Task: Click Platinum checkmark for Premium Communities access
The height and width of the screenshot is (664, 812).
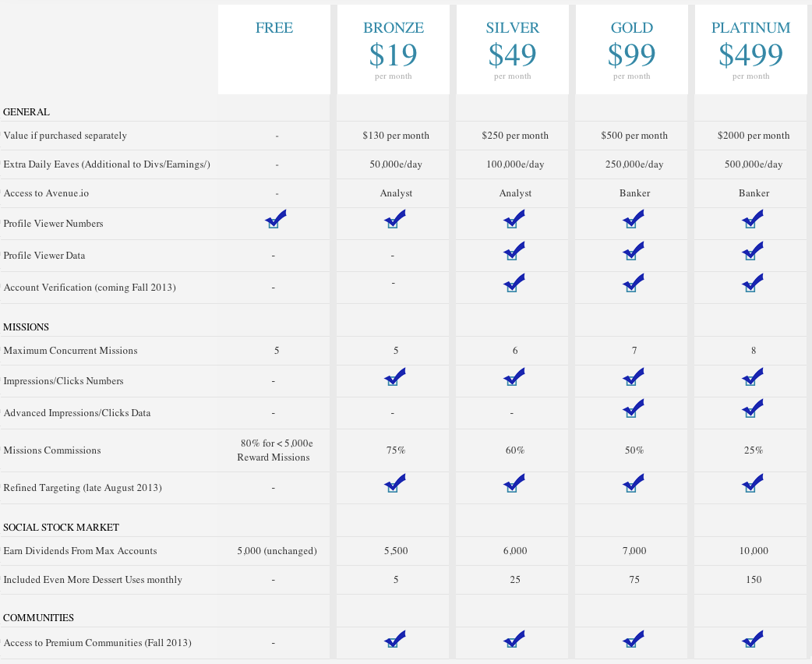Action: click(x=752, y=641)
